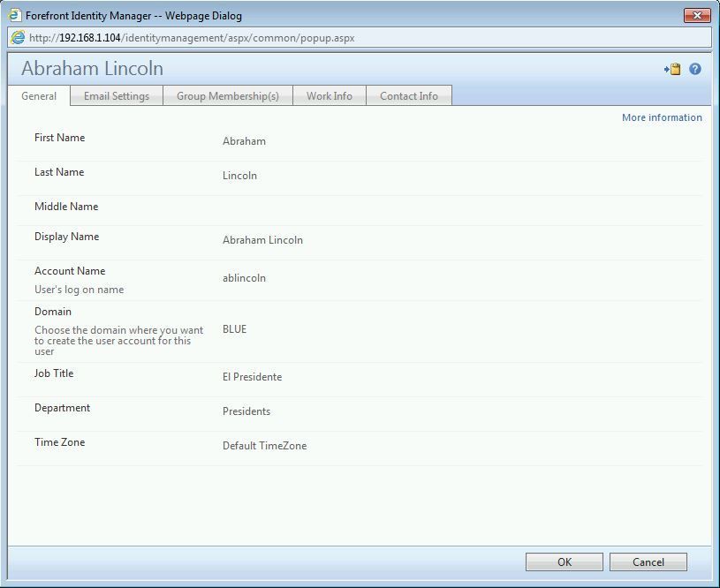Select the Last Name value Lincoln
Image resolution: width=720 pixels, height=588 pixels.
(x=239, y=176)
